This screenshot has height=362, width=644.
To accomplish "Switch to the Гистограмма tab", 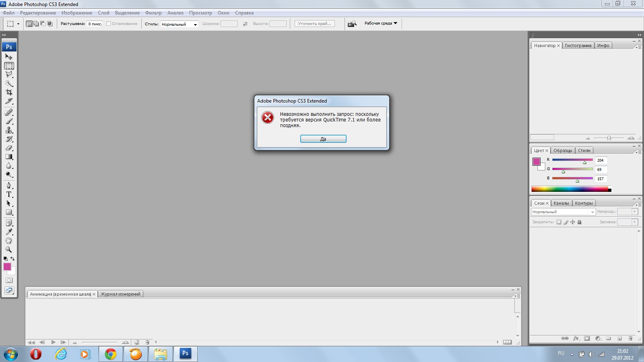I will point(578,45).
